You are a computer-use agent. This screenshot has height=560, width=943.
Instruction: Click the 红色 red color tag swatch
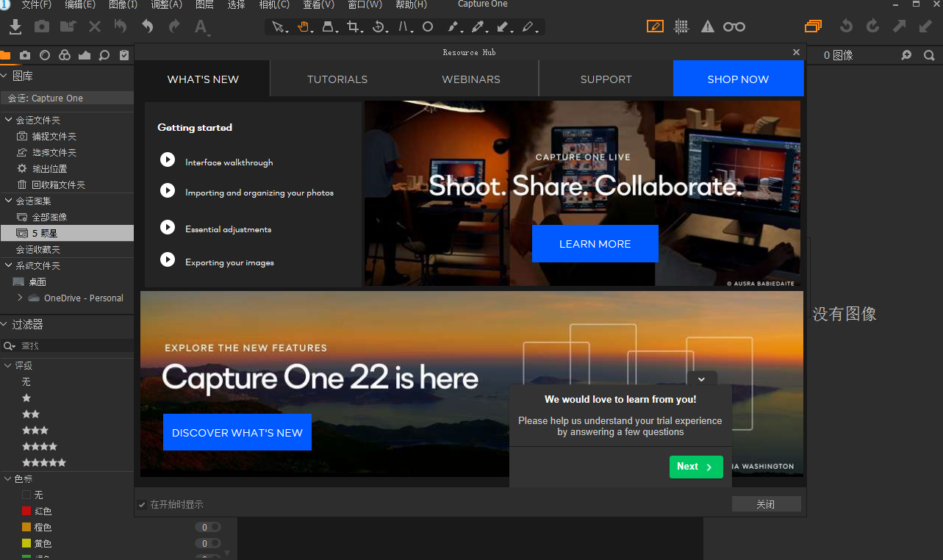26,511
